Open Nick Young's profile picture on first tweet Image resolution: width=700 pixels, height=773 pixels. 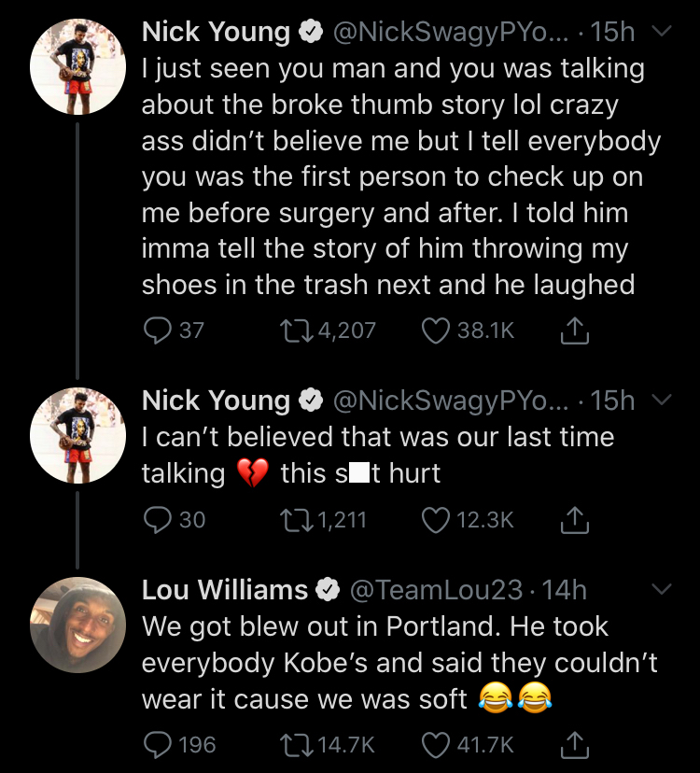(77, 67)
